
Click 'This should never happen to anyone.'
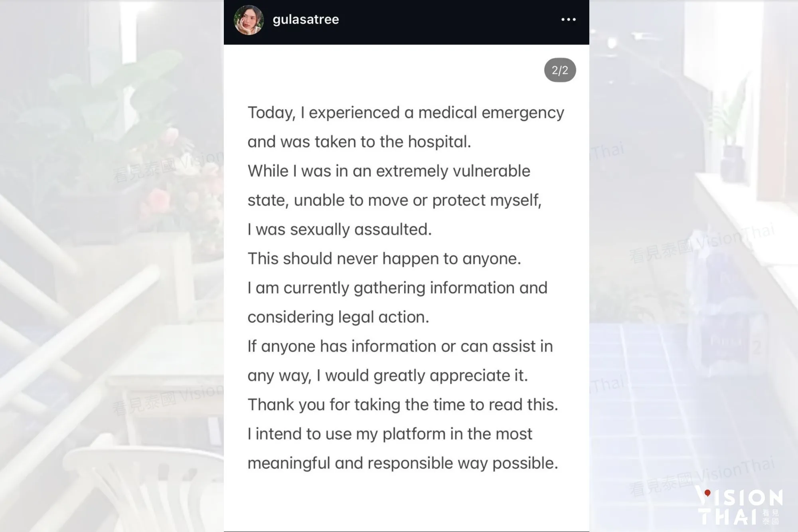pos(384,259)
